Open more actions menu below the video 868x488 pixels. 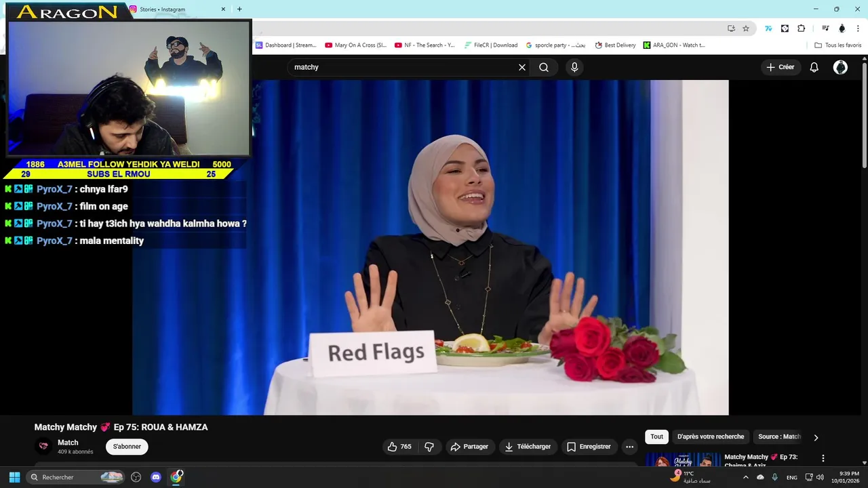(x=629, y=447)
